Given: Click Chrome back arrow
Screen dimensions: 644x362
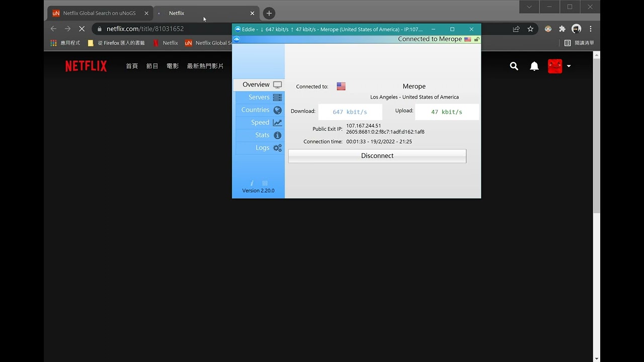Looking at the screenshot, I should [54, 29].
